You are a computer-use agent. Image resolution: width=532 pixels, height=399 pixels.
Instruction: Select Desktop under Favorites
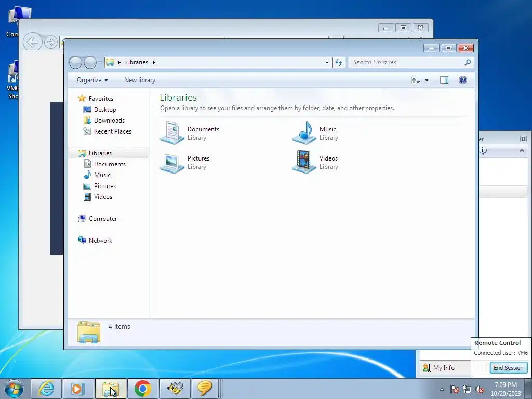point(105,110)
